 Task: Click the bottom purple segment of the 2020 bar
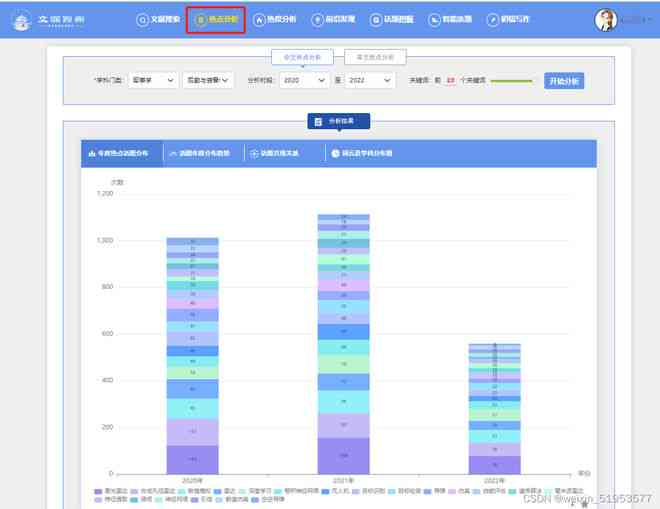(192, 460)
